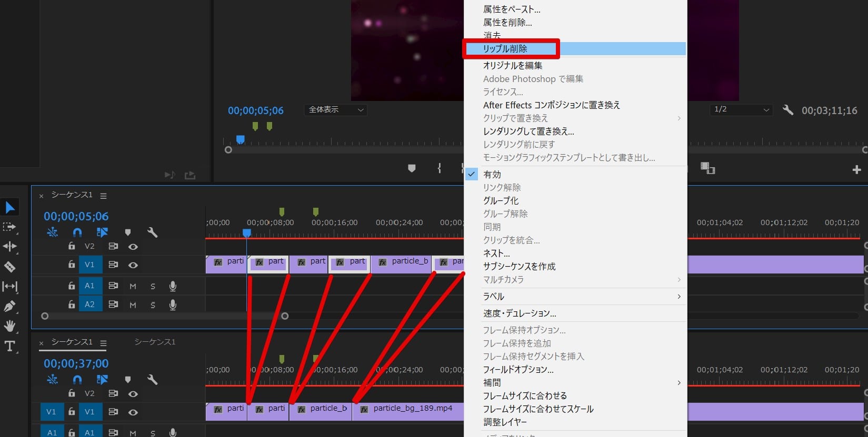Switch to the inactive シーケンス1 tab

[155, 342]
